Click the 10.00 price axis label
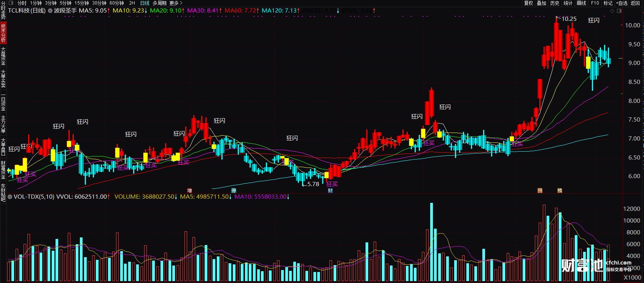 tap(633, 25)
